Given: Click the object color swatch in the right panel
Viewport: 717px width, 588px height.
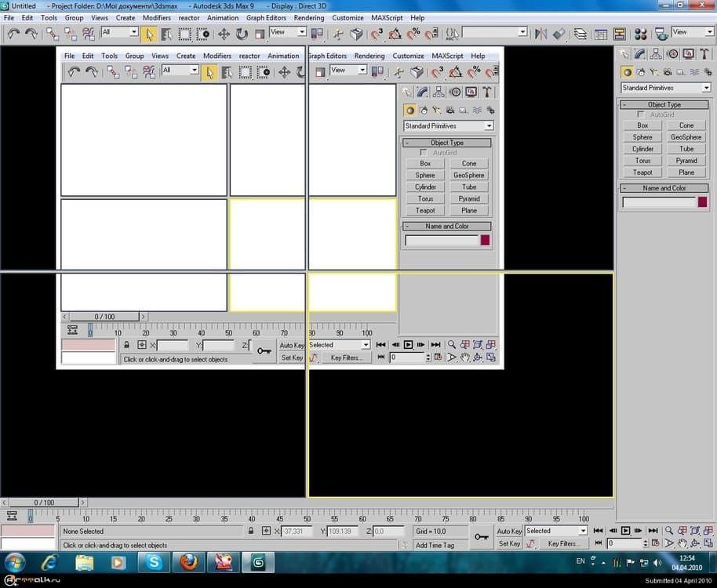Looking at the screenshot, I should click(704, 202).
